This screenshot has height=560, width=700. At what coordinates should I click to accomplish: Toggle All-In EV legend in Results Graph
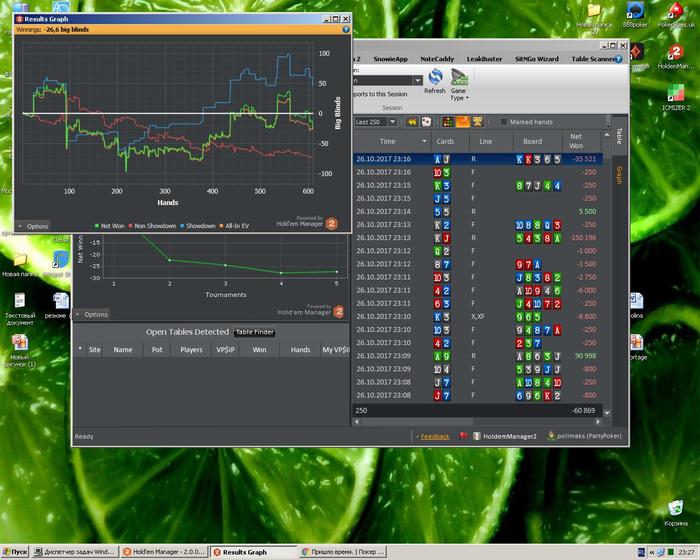click(x=234, y=226)
